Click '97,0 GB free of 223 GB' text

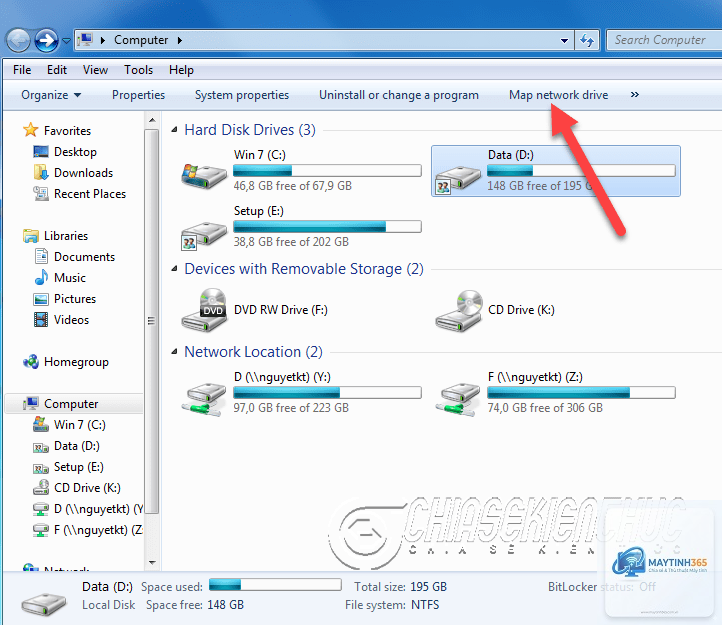coord(291,408)
